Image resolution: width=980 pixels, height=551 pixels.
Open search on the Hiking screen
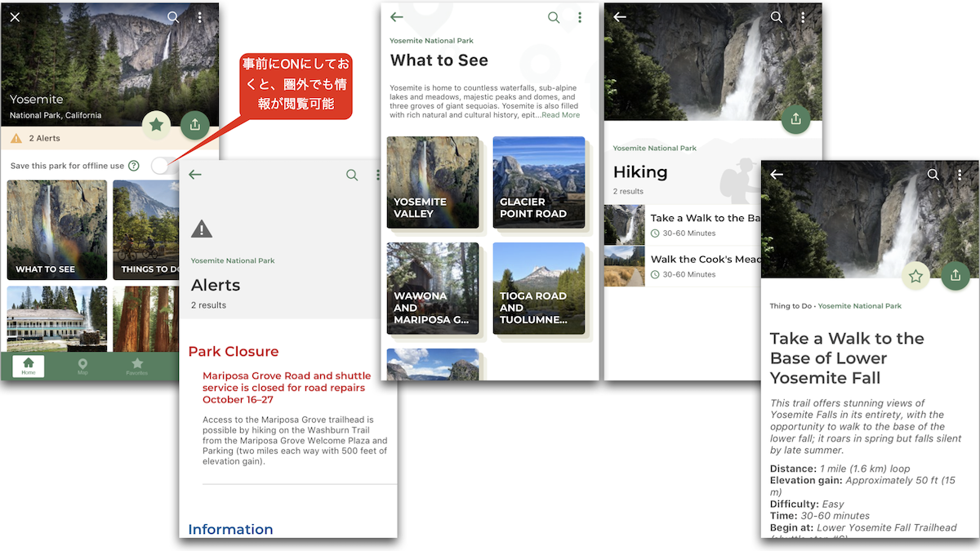click(777, 17)
